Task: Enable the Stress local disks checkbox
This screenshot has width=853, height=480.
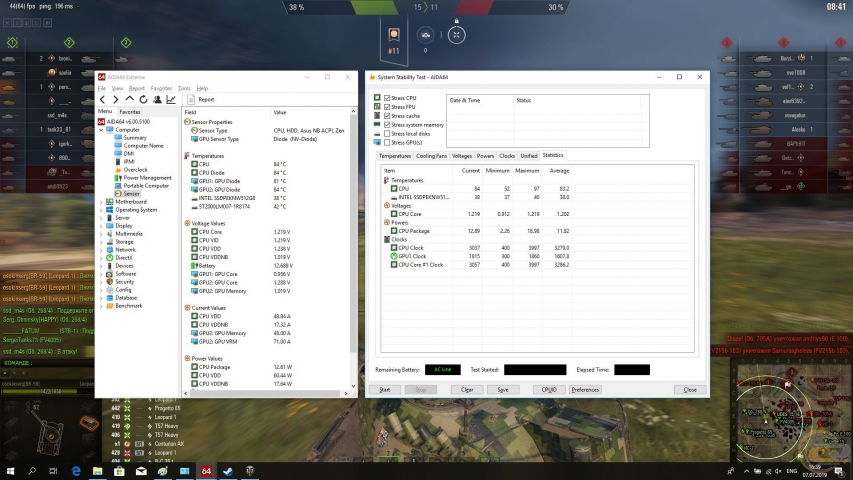Action: coord(387,133)
